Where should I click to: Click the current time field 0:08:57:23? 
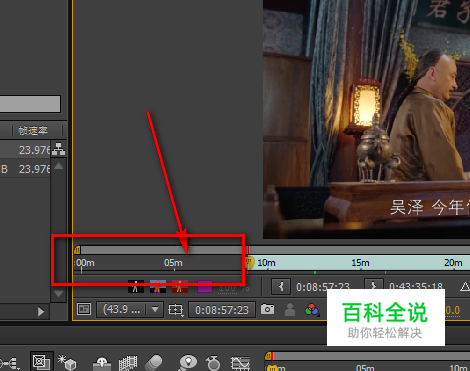point(222,310)
